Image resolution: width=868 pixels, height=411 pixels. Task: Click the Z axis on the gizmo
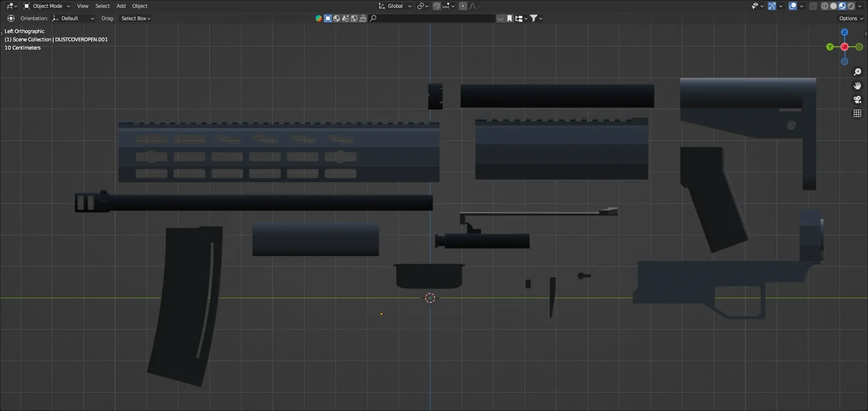pos(844,33)
